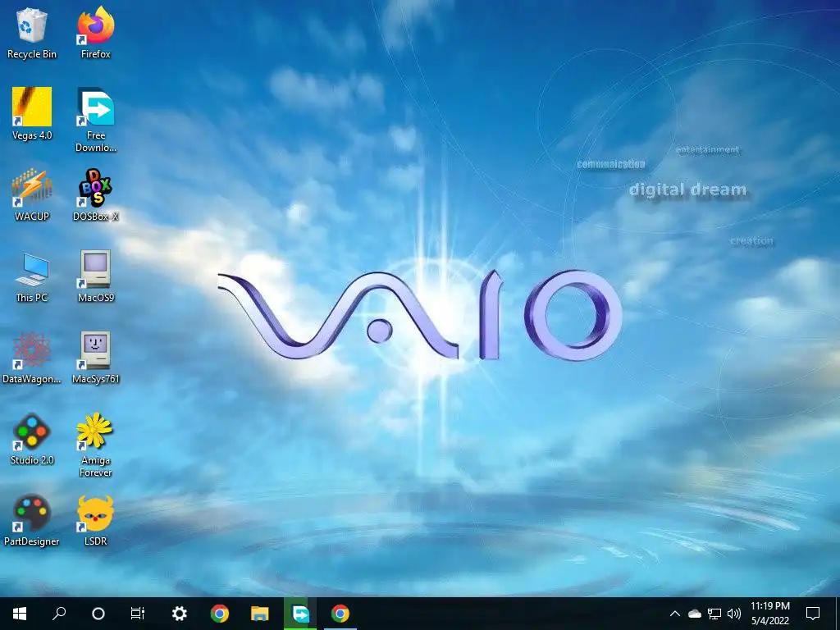Select the This PC desktop icon
840x630 pixels.
coord(32,277)
